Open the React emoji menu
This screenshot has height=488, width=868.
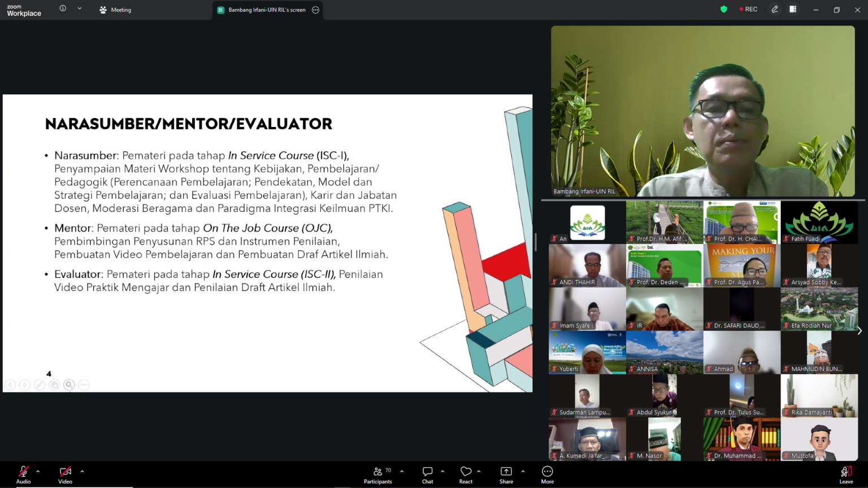[x=466, y=475]
